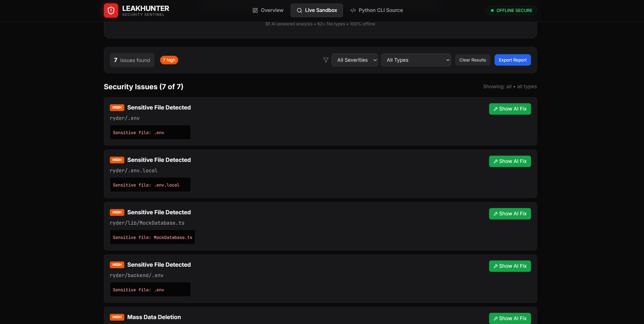Select the ryder/.env.local file path
This screenshot has width=644, height=324.
[x=134, y=170]
